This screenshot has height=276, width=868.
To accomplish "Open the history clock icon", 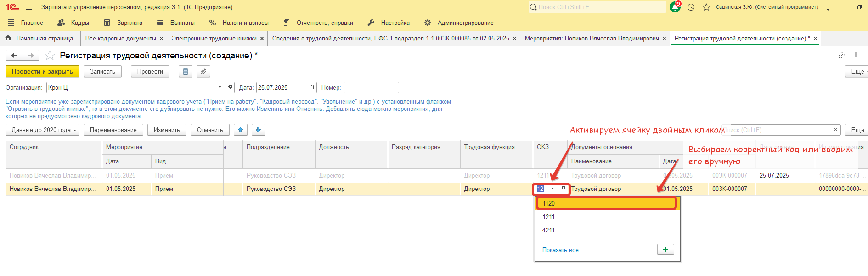I will pyautogui.click(x=691, y=7).
